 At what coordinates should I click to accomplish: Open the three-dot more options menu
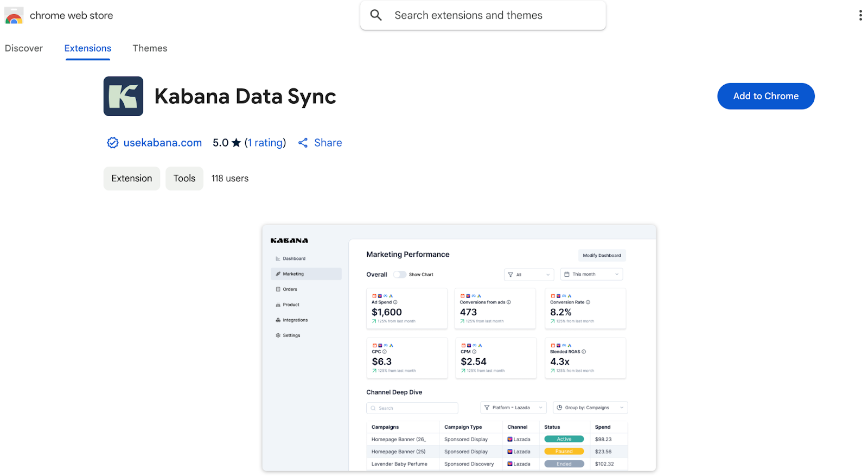point(860,15)
